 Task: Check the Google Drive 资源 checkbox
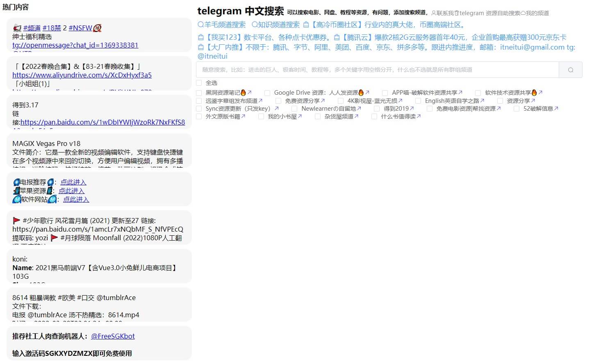267,93
